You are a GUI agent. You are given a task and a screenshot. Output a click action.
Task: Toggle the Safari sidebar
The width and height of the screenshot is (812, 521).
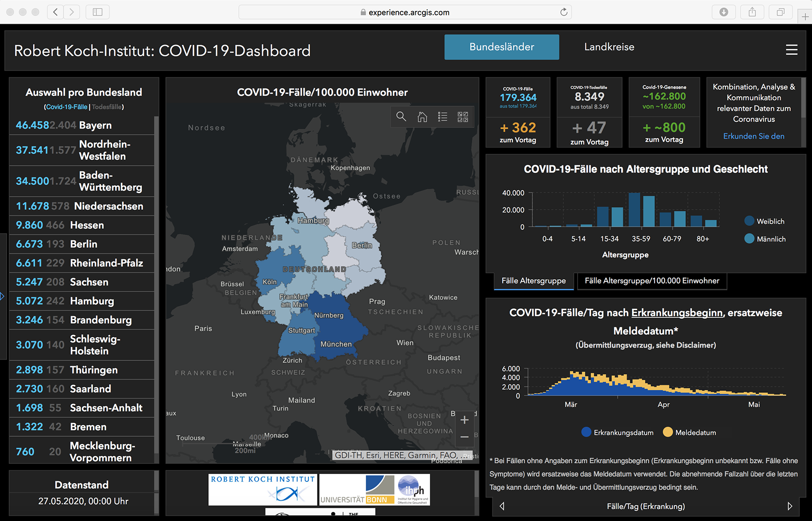click(97, 12)
